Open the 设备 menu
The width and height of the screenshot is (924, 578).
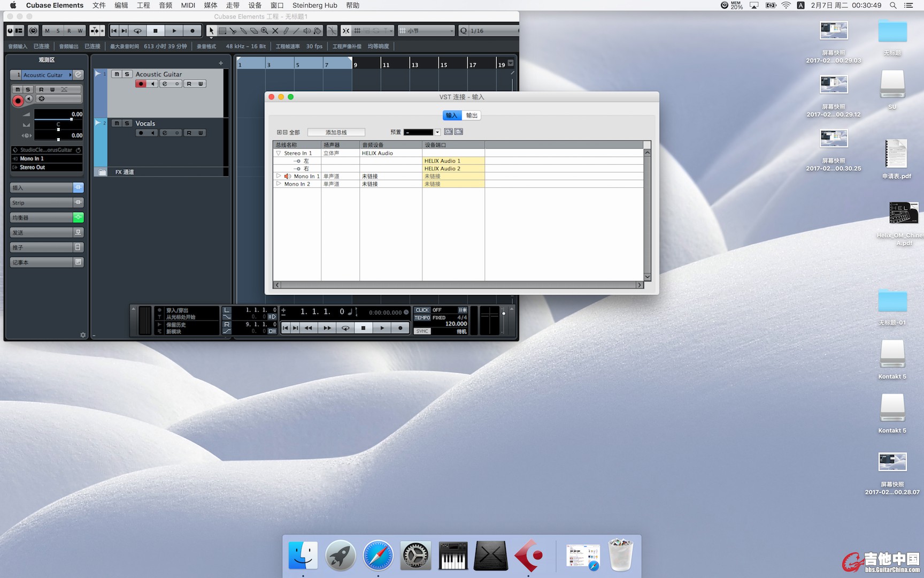[255, 5]
